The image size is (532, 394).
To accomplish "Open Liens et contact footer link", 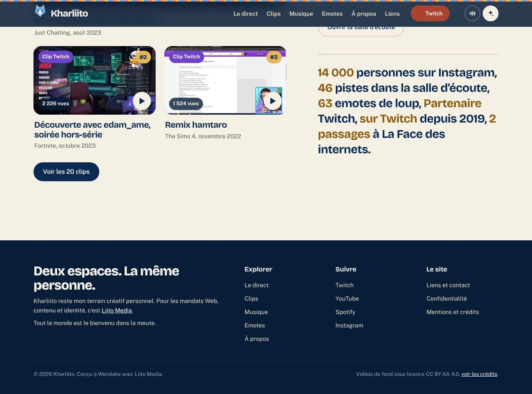I will coord(448,285).
